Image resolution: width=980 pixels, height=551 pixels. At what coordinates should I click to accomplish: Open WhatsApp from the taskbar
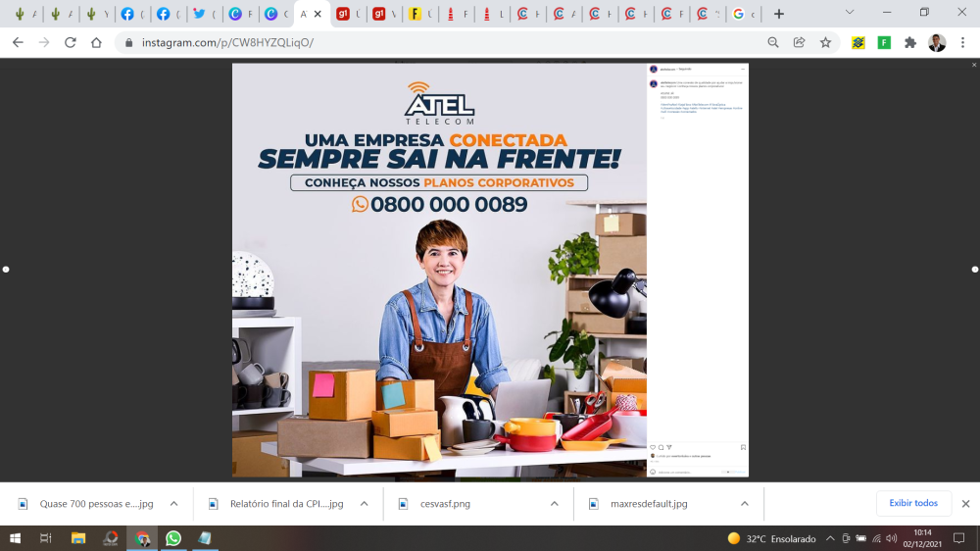pos(173,538)
